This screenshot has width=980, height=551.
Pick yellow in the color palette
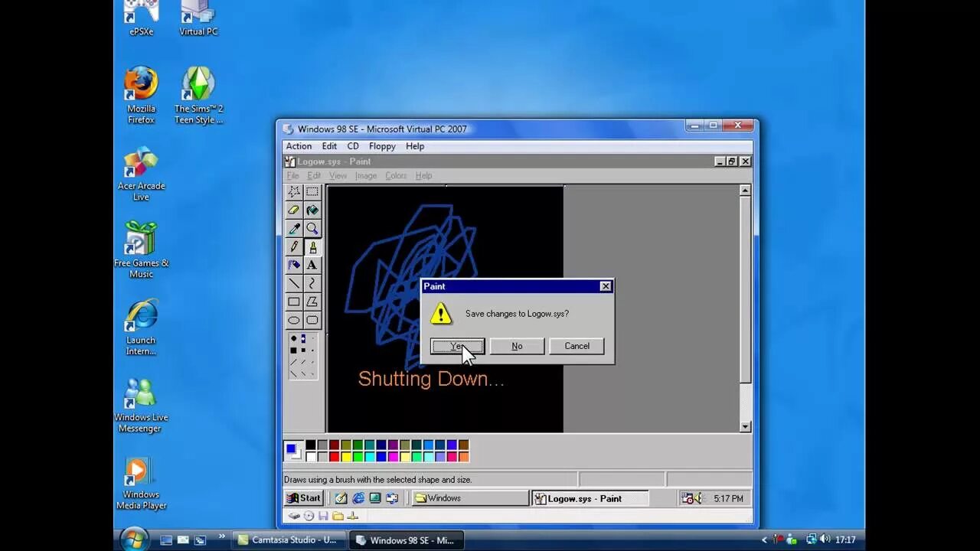[346, 457]
